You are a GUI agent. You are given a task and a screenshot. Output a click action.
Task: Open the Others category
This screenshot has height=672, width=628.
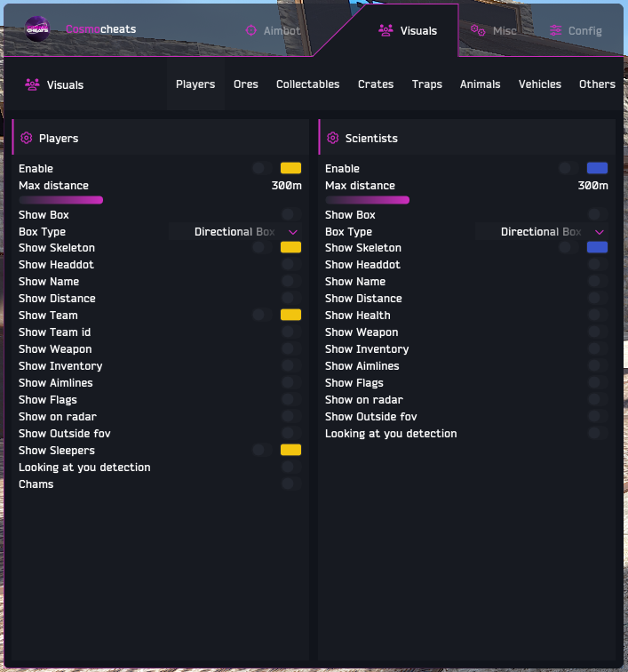(x=597, y=84)
